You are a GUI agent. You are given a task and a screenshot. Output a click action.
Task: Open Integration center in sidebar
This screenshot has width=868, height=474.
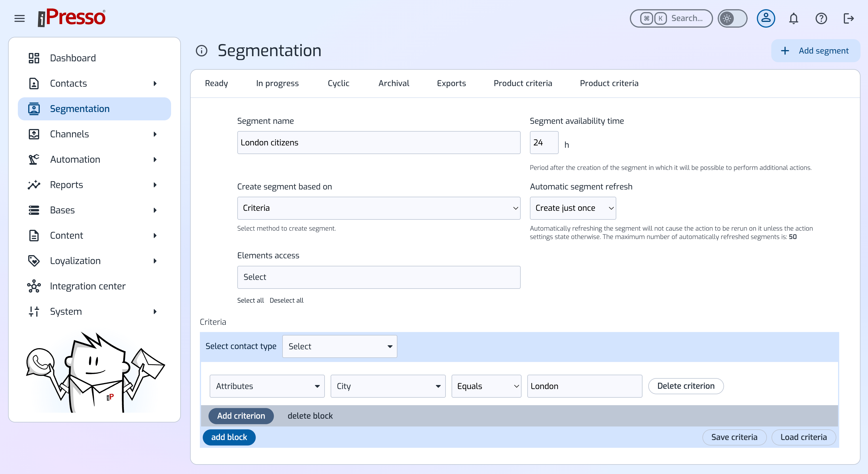[x=88, y=286]
